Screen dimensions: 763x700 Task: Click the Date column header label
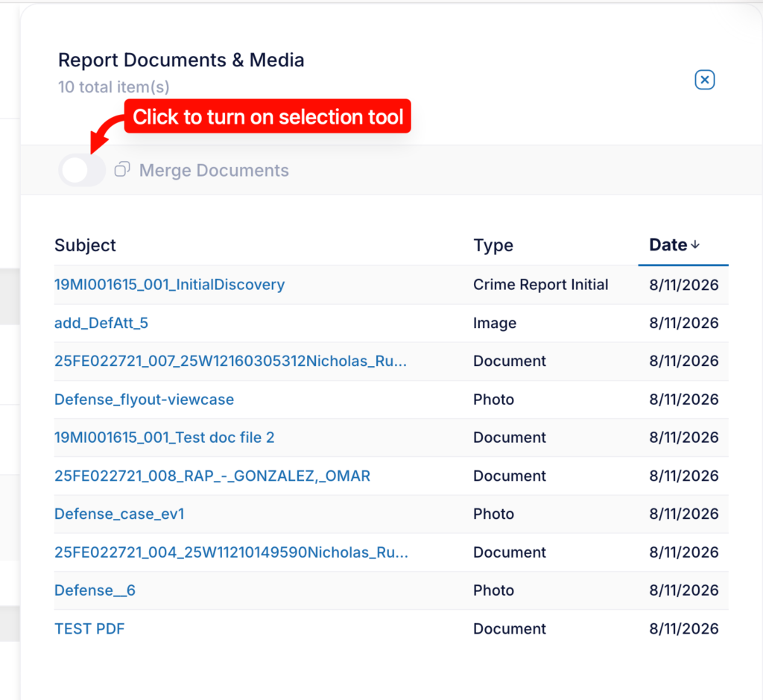(x=668, y=245)
